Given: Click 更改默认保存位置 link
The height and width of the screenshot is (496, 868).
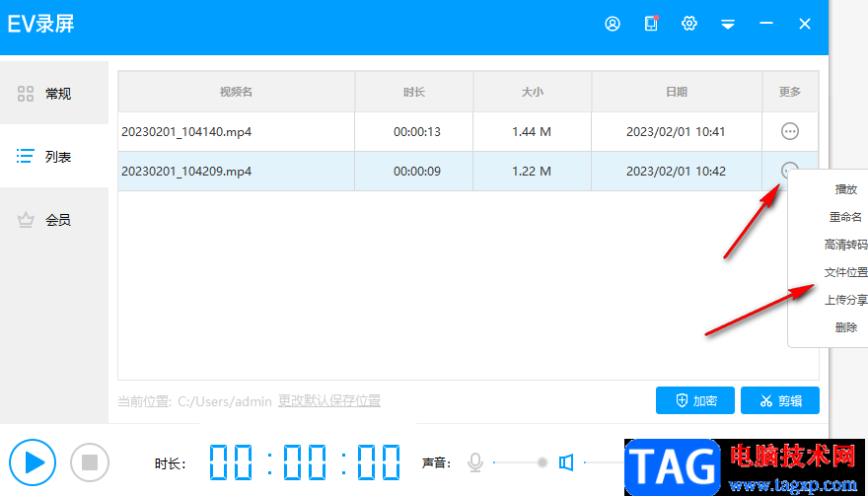Looking at the screenshot, I should 329,400.
